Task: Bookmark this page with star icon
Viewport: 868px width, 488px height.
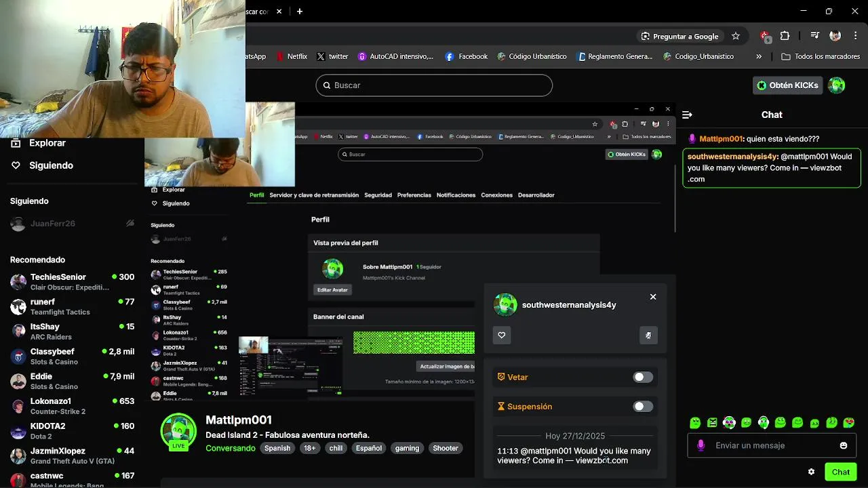Action: point(735,36)
